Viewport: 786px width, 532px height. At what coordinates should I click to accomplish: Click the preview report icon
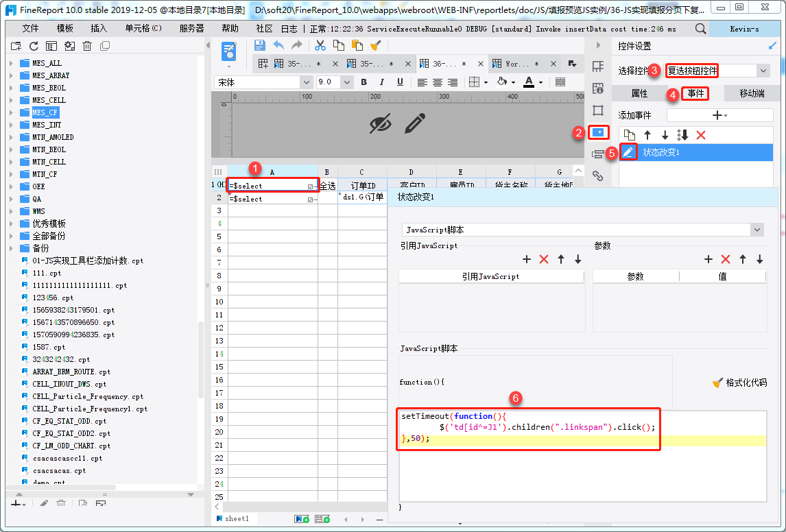[x=229, y=52]
